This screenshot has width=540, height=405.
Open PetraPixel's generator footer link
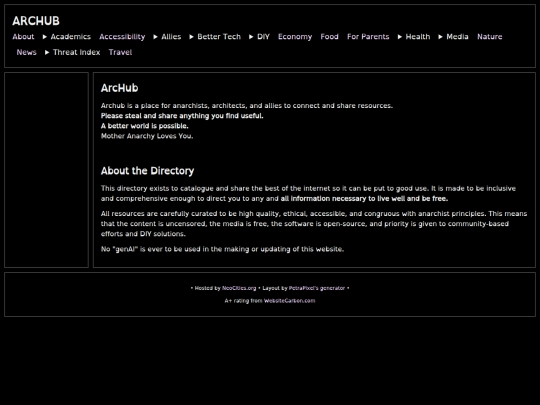[317, 288]
